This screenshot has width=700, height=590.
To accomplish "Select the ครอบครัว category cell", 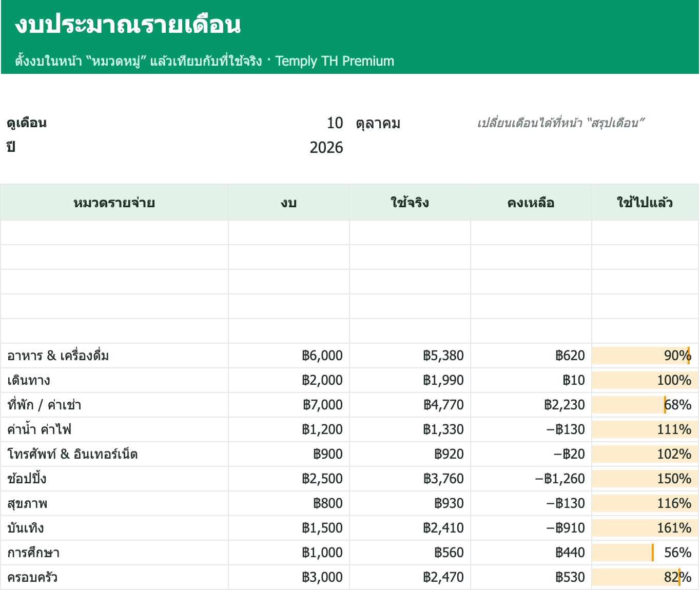I will click(x=114, y=577).
